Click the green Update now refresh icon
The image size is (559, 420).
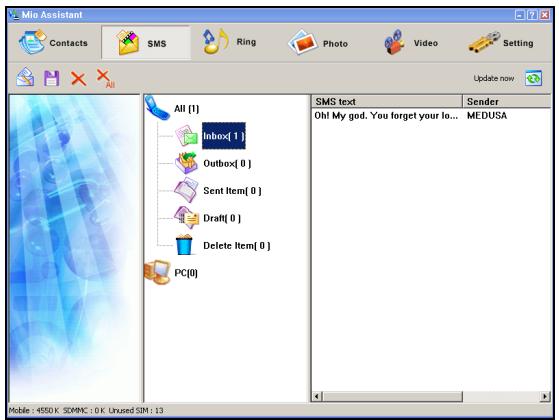click(x=533, y=78)
